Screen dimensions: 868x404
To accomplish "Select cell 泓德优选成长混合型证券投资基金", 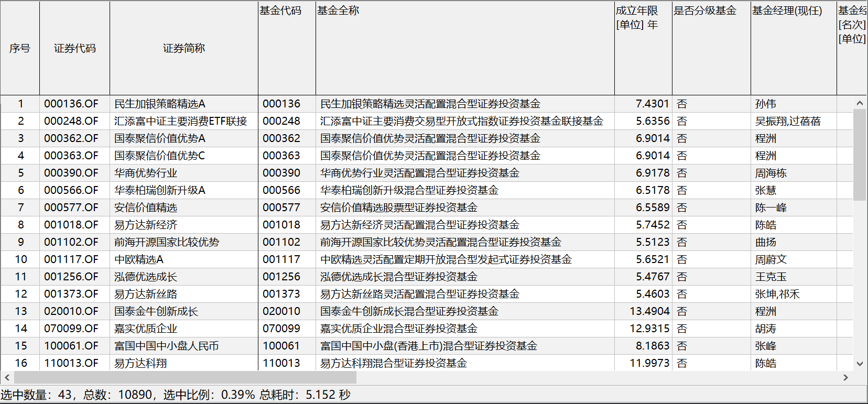I will pyautogui.click(x=465, y=277).
